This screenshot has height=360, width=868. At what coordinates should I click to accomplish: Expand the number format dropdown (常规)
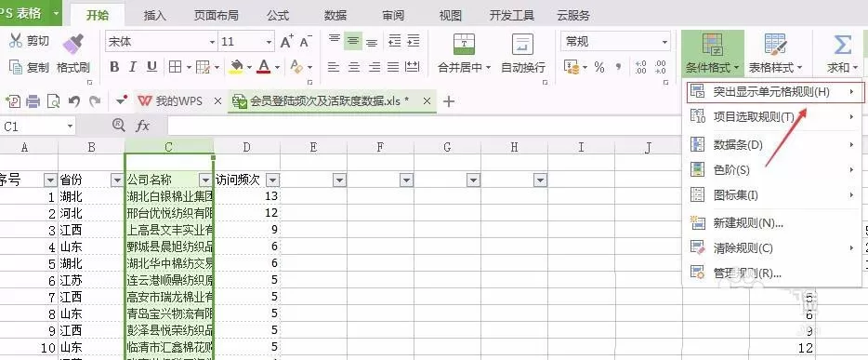[x=615, y=42]
